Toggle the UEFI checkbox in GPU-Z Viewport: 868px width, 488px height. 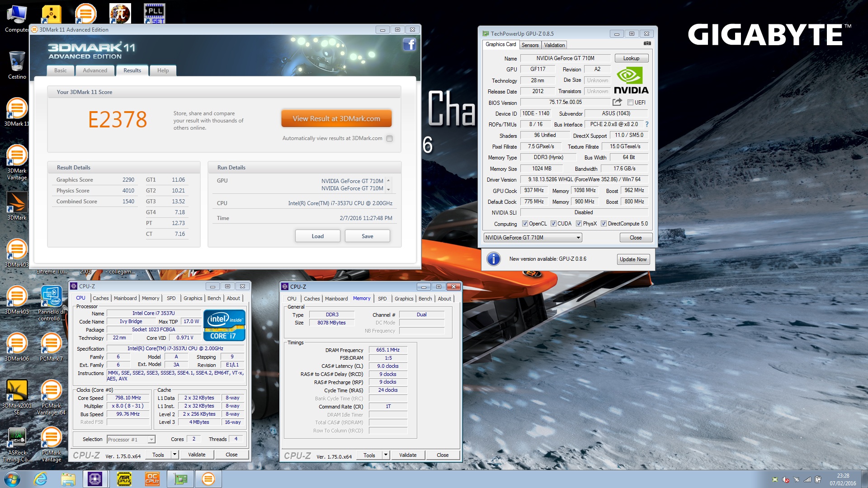click(x=630, y=103)
